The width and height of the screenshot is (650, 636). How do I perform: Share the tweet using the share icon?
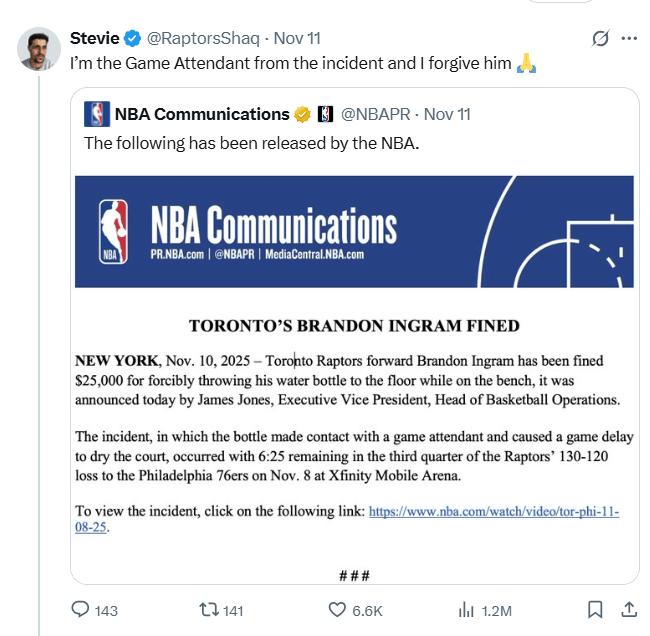(x=629, y=609)
